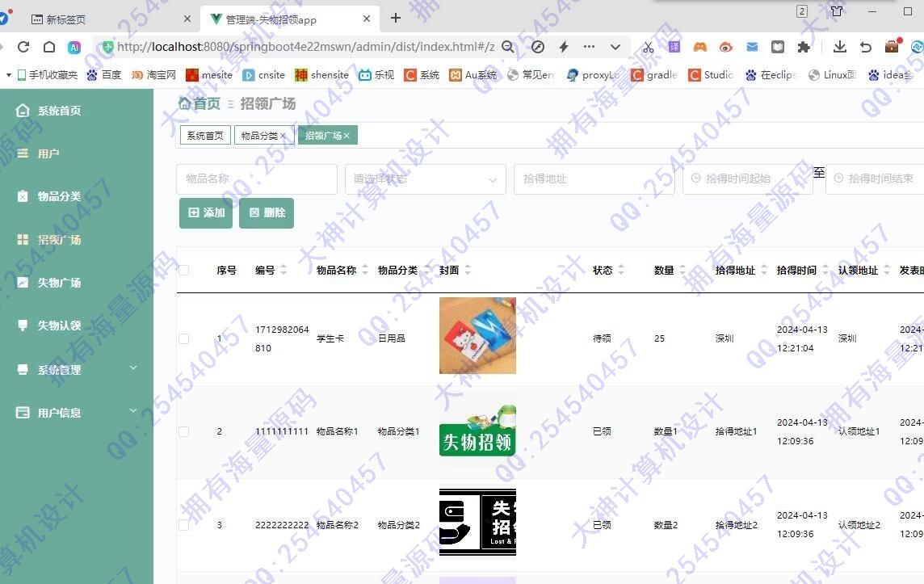Close the 物品分类 page tag

point(283,137)
